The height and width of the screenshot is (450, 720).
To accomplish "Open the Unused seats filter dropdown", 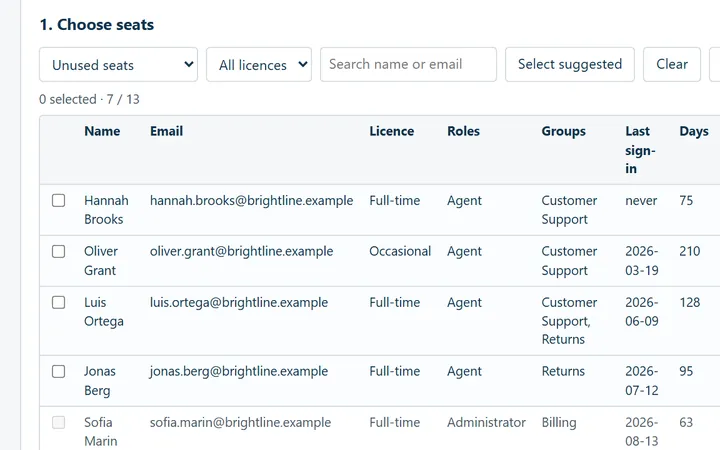I will click(118, 65).
